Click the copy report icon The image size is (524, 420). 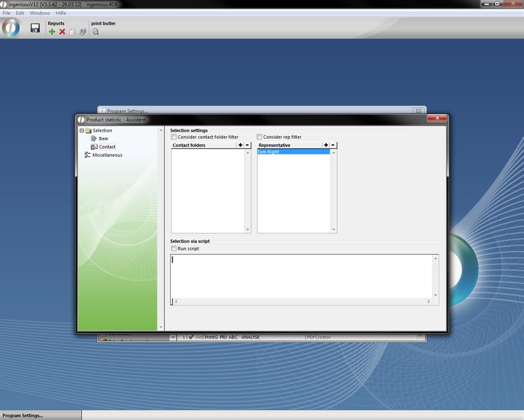[x=72, y=32]
